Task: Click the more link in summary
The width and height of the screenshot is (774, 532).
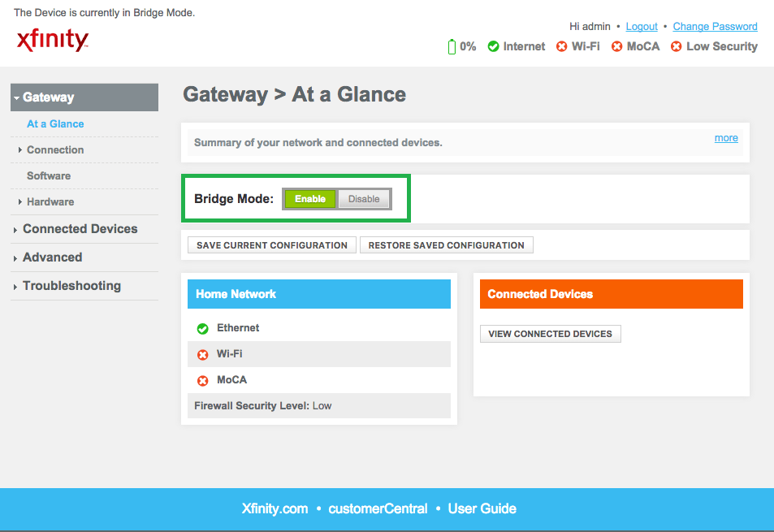Action: 726,138
